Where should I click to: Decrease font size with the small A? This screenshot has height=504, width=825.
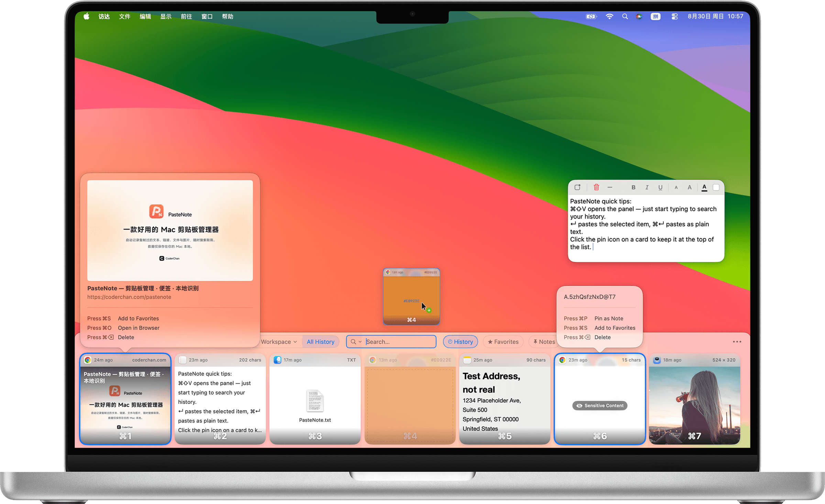point(676,188)
